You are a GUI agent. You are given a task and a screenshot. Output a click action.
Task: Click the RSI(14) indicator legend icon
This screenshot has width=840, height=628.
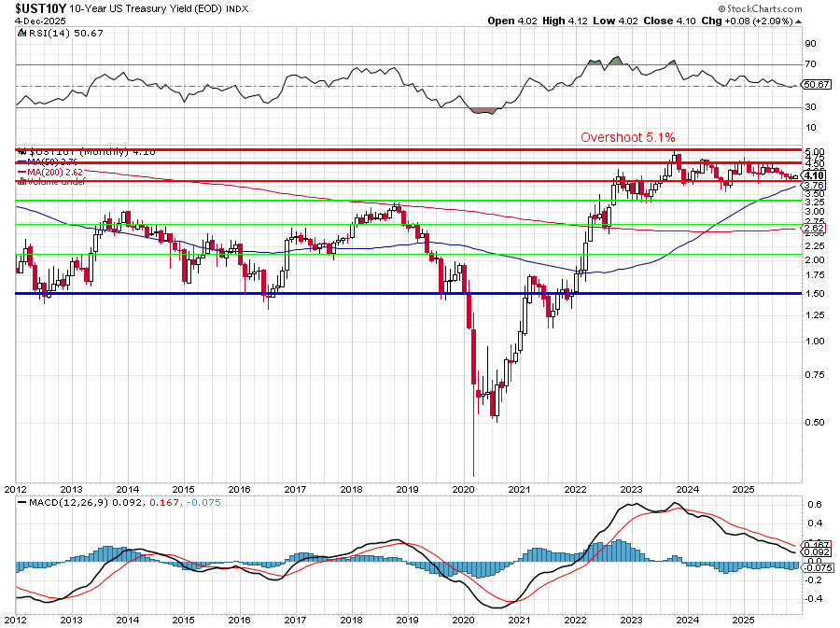(x=21, y=33)
